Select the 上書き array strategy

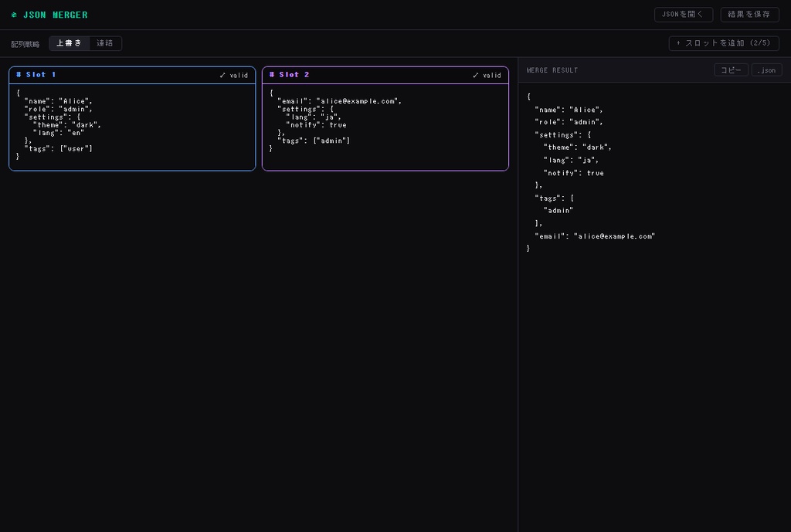click(69, 43)
